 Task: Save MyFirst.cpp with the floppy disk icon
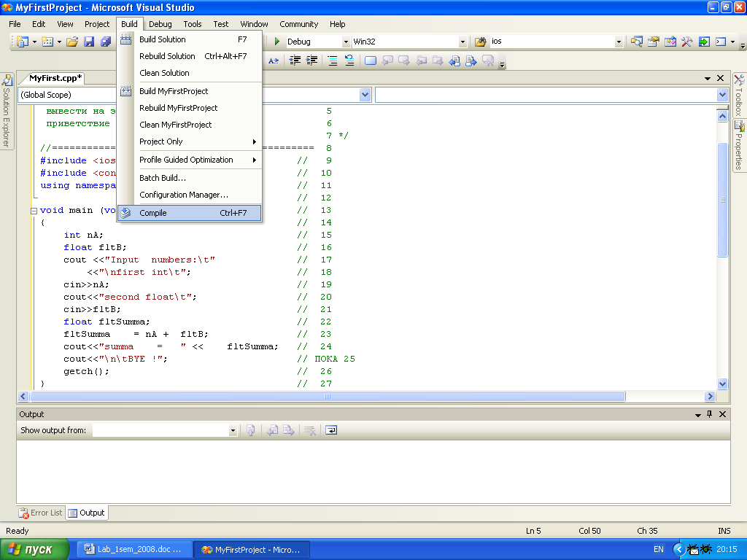point(89,42)
